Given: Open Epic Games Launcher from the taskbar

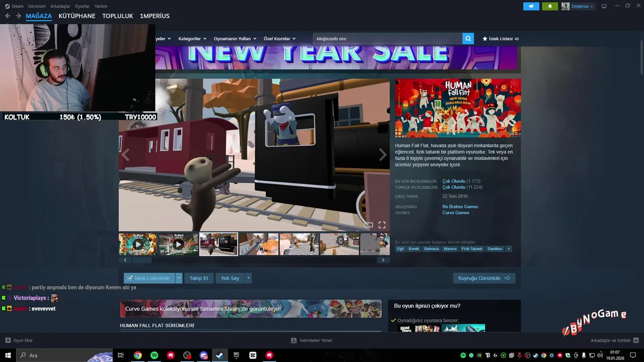Looking at the screenshot, I should 236,355.
